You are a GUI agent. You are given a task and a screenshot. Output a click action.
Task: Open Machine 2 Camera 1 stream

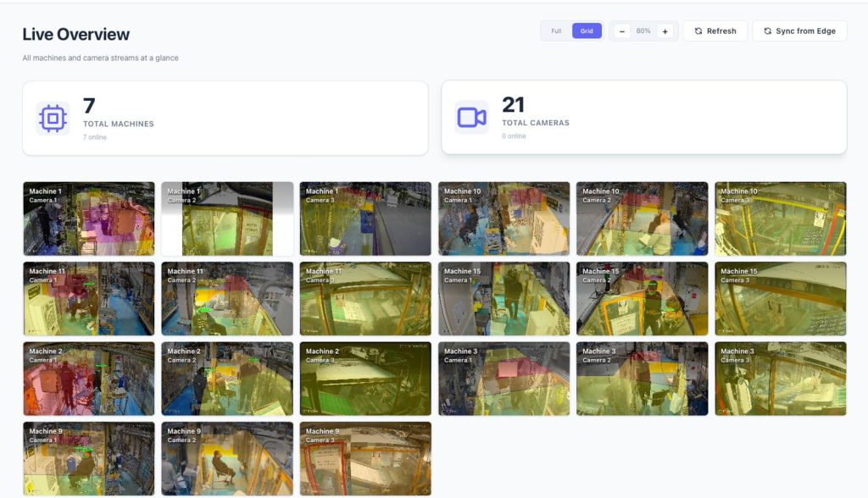[89, 379]
